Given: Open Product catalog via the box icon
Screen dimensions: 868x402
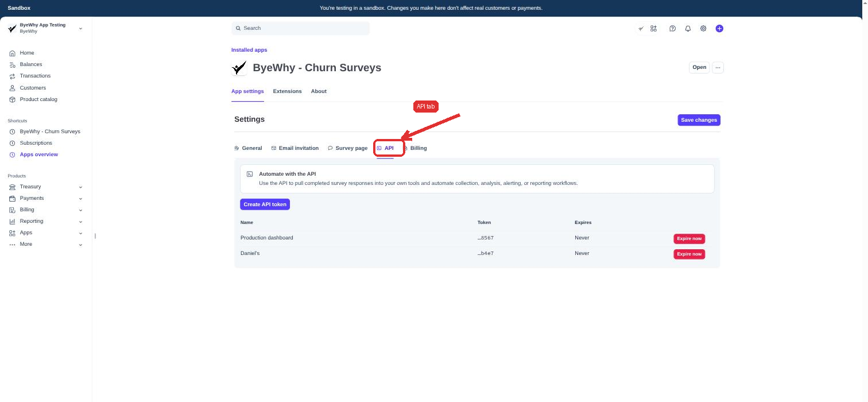Looking at the screenshot, I should coord(12,99).
